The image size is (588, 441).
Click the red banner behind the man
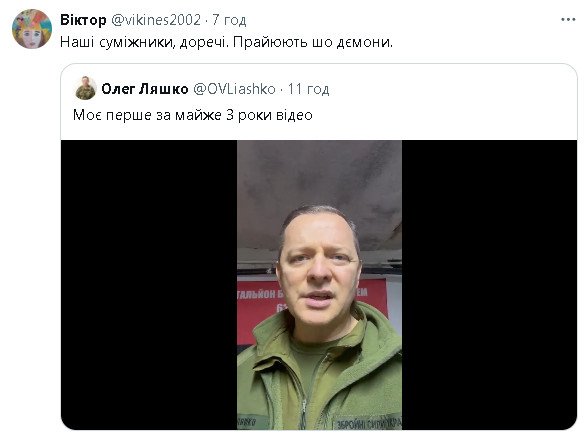click(259, 309)
